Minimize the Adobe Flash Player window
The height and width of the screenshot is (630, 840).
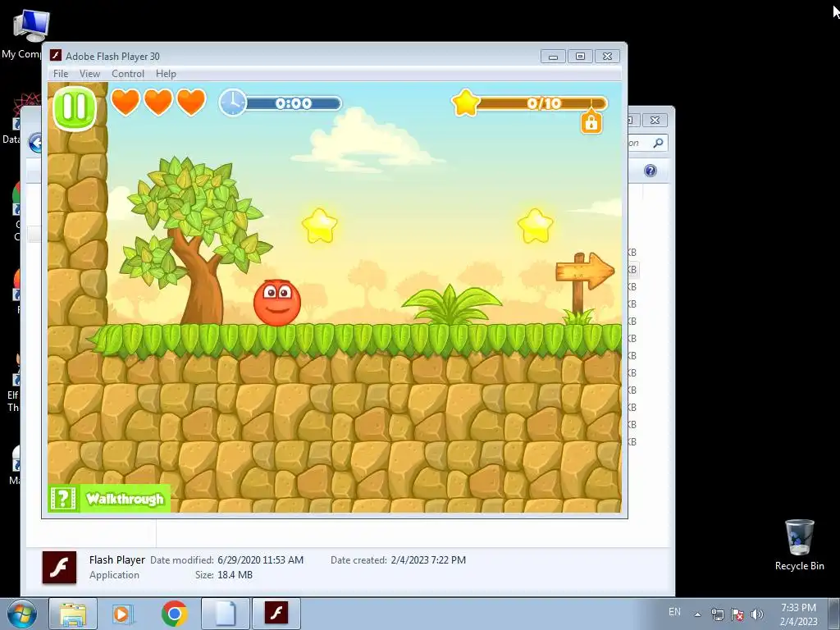(x=553, y=57)
